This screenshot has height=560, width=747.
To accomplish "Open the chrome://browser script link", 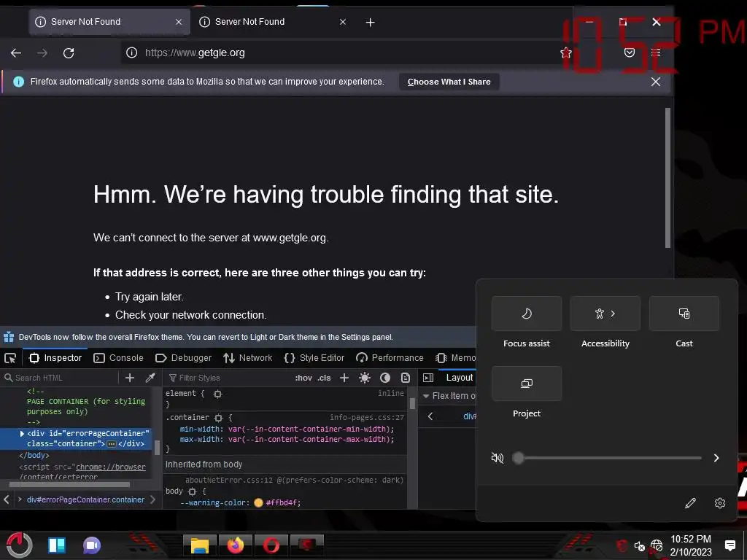I will tap(111, 467).
